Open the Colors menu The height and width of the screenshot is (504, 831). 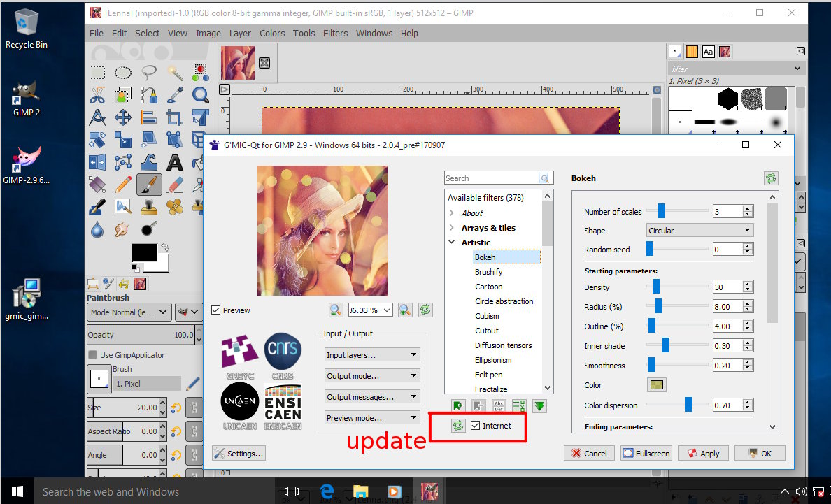tap(272, 33)
